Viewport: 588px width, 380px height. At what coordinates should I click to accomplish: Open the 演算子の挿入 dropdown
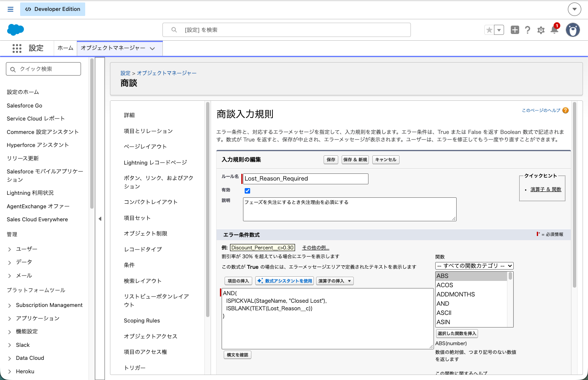pyautogui.click(x=335, y=281)
